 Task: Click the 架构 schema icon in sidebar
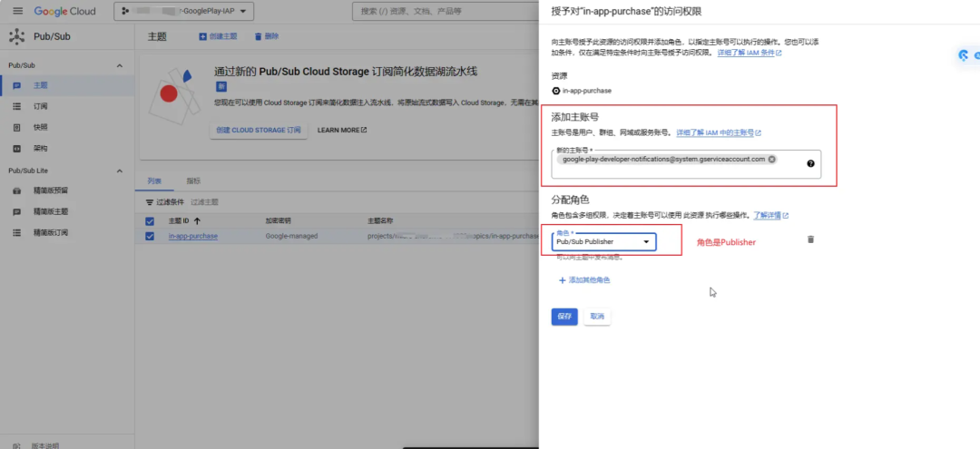pyautogui.click(x=17, y=149)
